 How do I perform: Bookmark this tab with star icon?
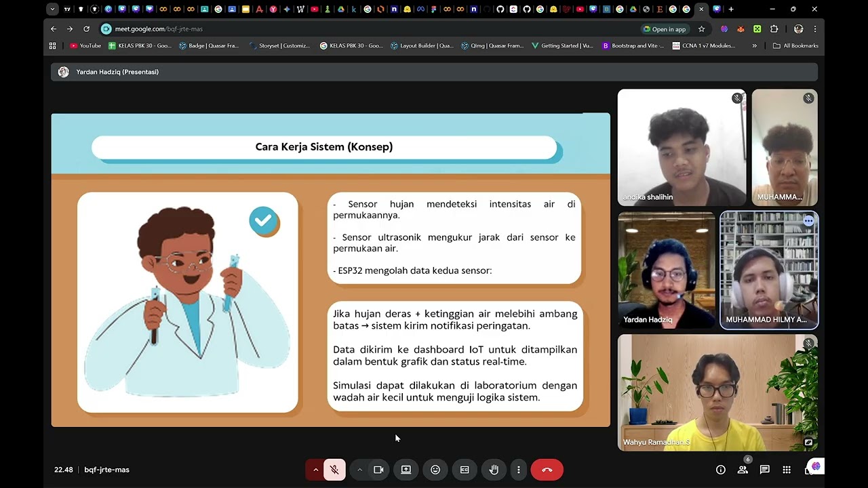701,29
